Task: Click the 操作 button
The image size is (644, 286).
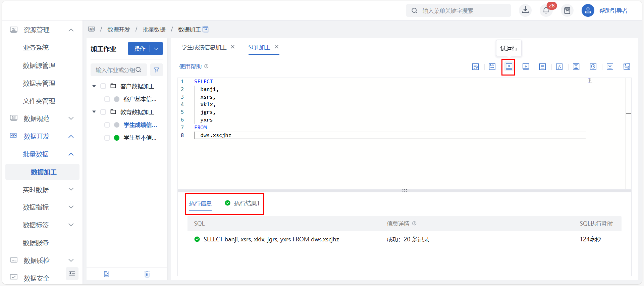Action: coord(140,49)
